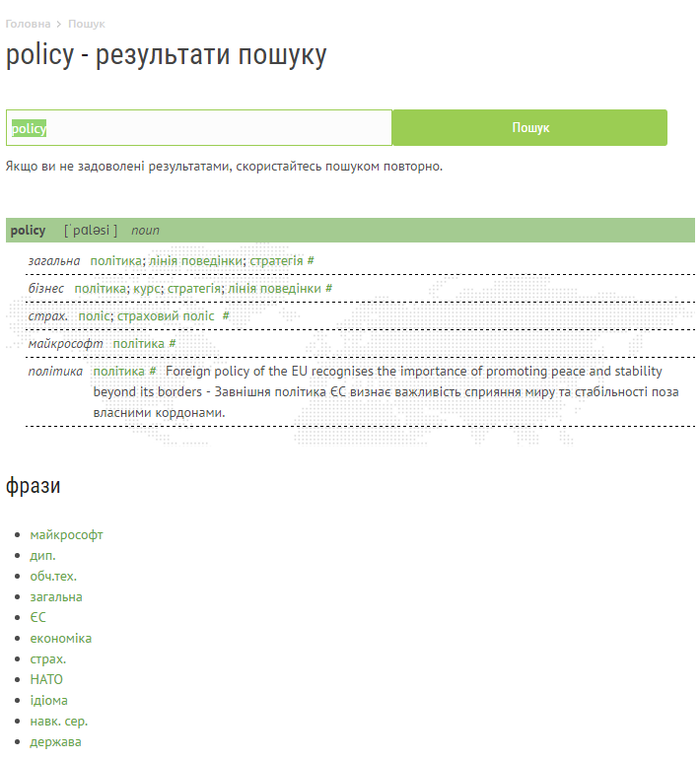The height and width of the screenshot is (760, 700).
Task: Click the # link in the загальна row
Action: pos(311,261)
